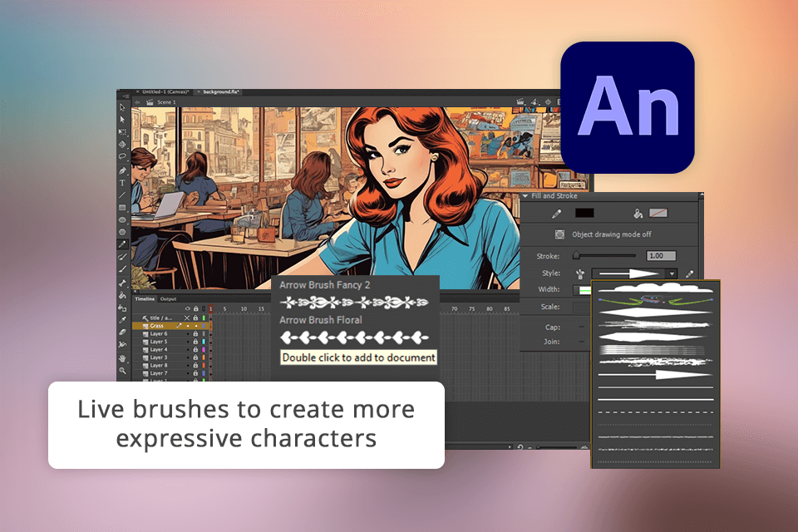Image resolution: width=798 pixels, height=532 pixels.
Task: Open the brush library icon beside Style
Action: tap(579, 273)
